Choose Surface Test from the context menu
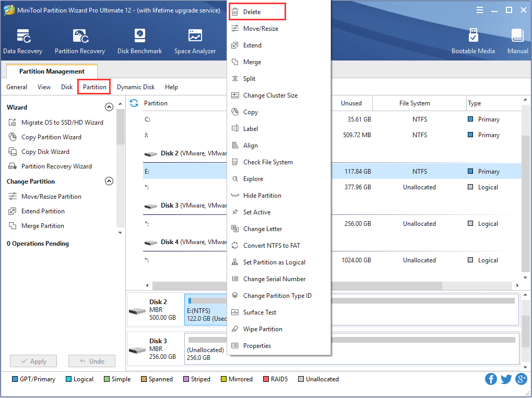 [x=260, y=312]
